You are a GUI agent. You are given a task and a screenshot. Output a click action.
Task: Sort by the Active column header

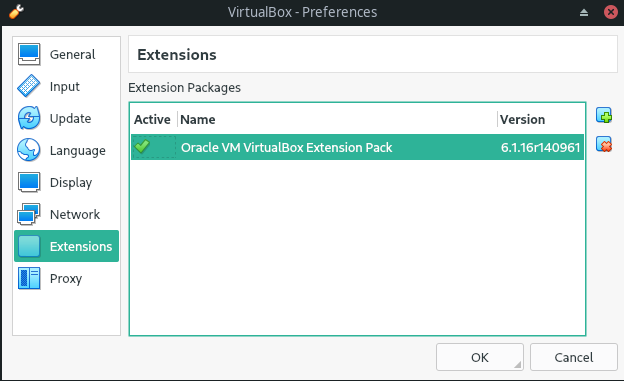click(x=152, y=119)
